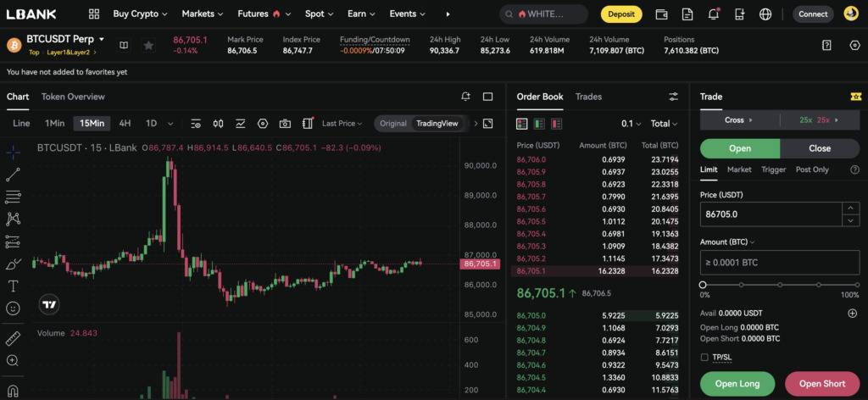The height and width of the screenshot is (400, 868).
Task: Open trading preferences hexagon icon at top right
Action: 854,46
